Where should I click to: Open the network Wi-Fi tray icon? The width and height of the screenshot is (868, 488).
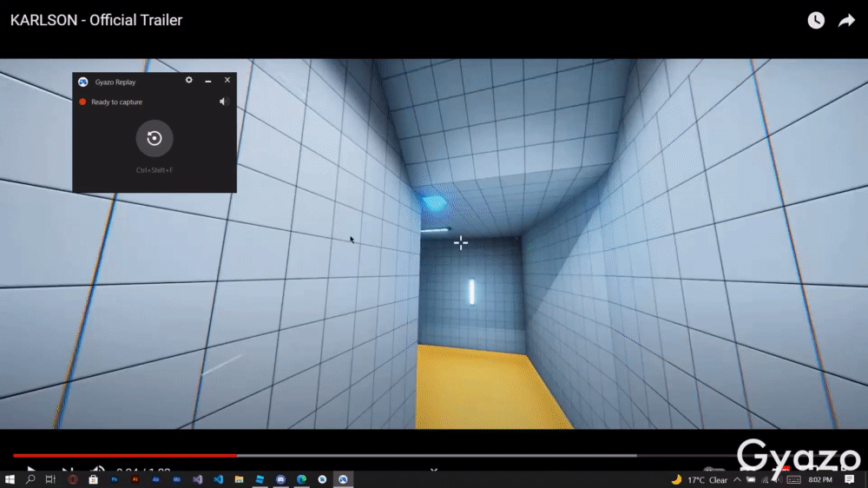click(765, 480)
